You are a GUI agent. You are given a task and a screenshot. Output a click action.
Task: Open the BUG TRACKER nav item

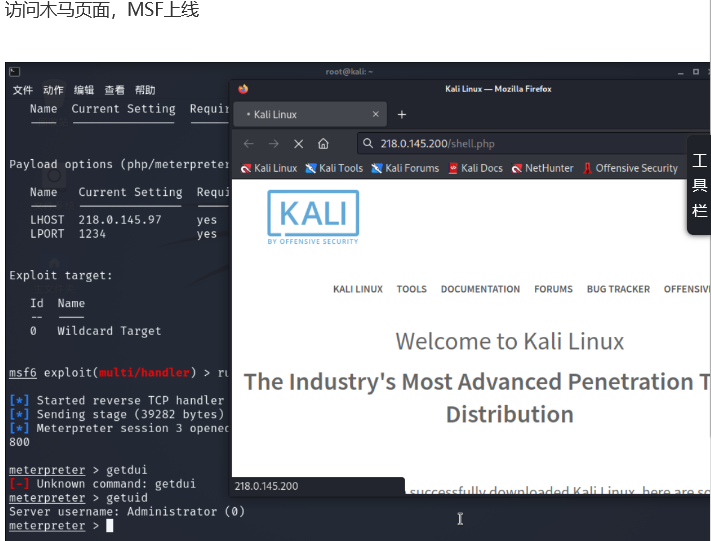click(618, 289)
